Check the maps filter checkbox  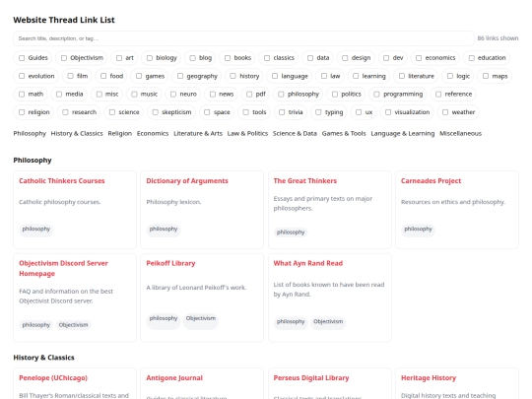(x=486, y=76)
